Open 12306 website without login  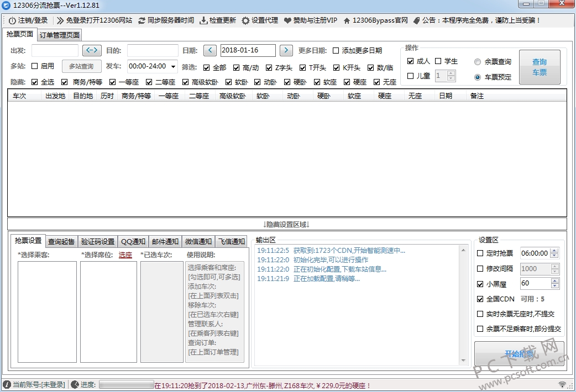[94, 20]
